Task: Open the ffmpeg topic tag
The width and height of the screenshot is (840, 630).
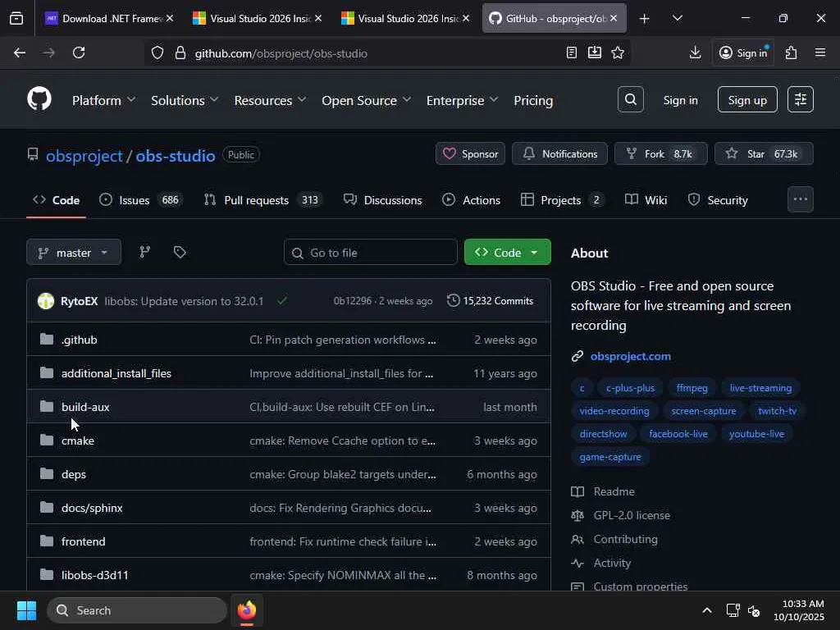Action: pyautogui.click(x=692, y=388)
